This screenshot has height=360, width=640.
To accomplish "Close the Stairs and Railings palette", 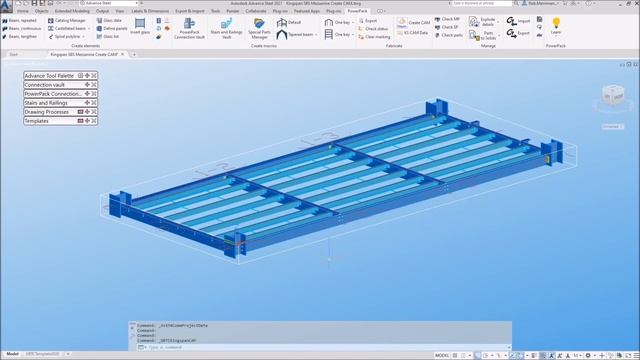I will pos(94,103).
